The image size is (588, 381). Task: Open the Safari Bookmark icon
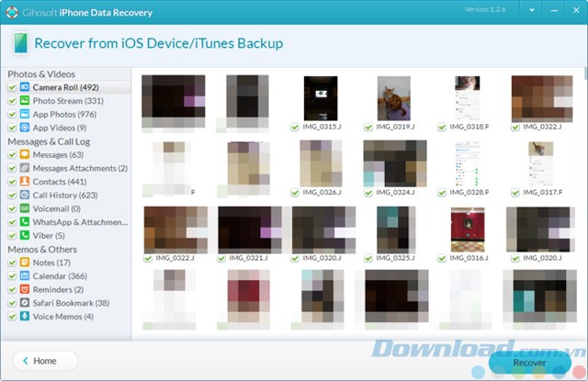pos(24,303)
